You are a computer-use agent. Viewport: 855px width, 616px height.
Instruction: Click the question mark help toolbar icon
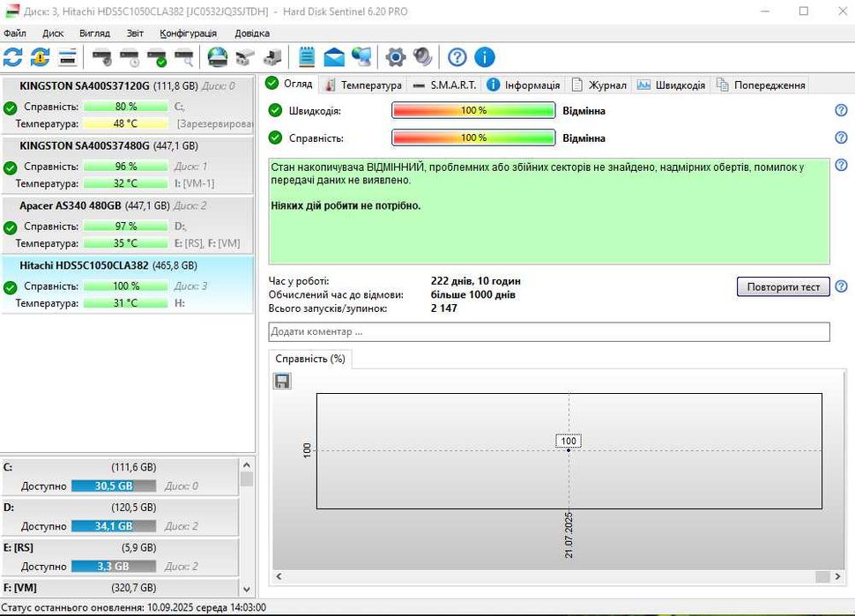(457, 56)
